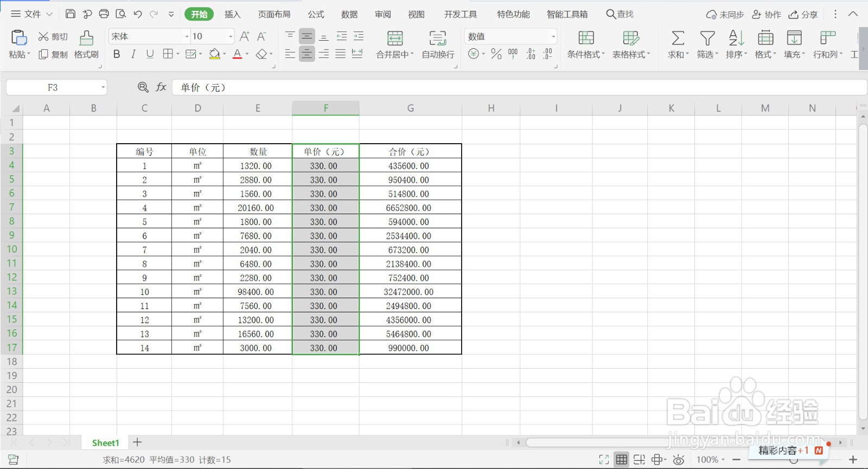Open the borders dropdown arrow
Image resolution: width=868 pixels, height=469 pixels.
(177, 54)
